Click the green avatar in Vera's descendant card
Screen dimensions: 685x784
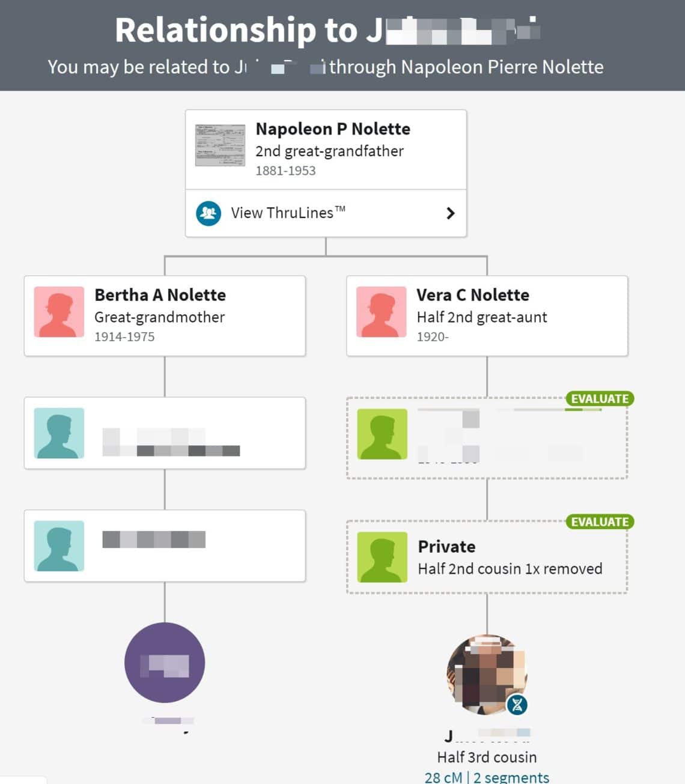pyautogui.click(x=381, y=434)
